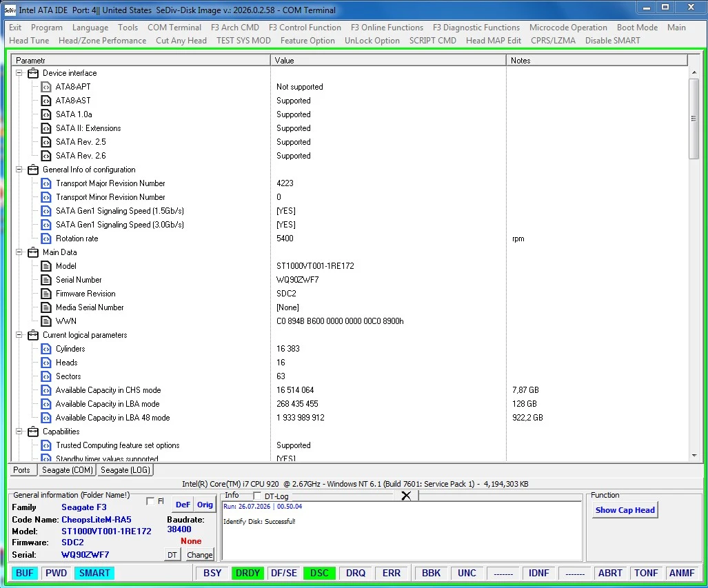708x588 pixels.
Task: Collapse the Main Data tree group
Action: (x=19, y=252)
